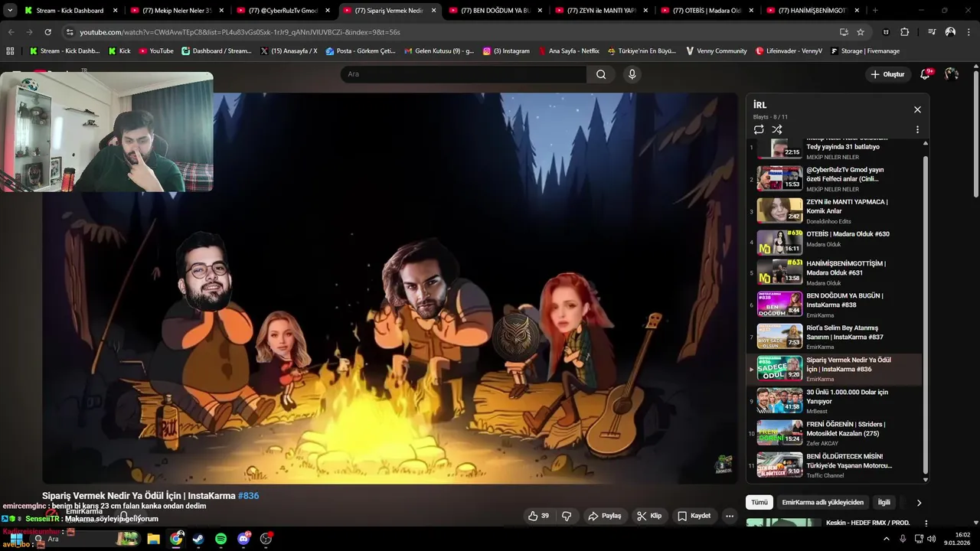
Task: Close the İRL playlist panel
Action: pos(917,109)
